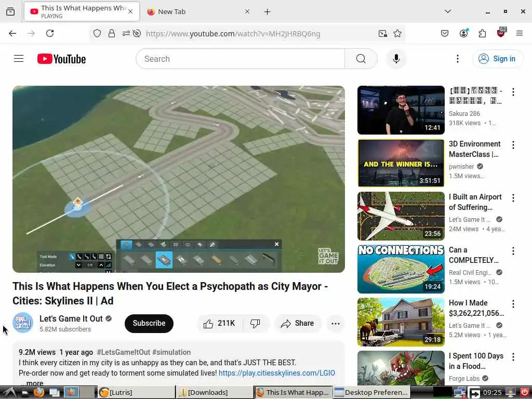Screen dimensions: 532x399
Task: Switch to the New Tab tab
Action: pos(198,11)
